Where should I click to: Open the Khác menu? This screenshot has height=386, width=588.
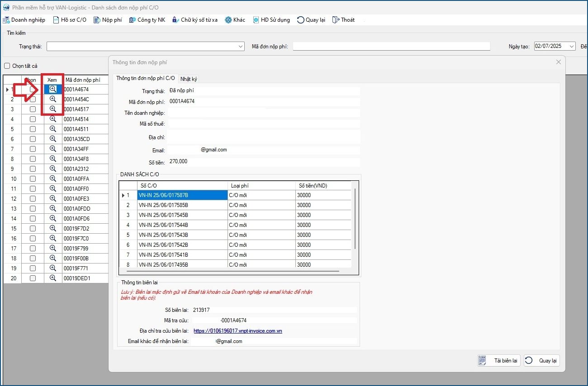point(235,20)
